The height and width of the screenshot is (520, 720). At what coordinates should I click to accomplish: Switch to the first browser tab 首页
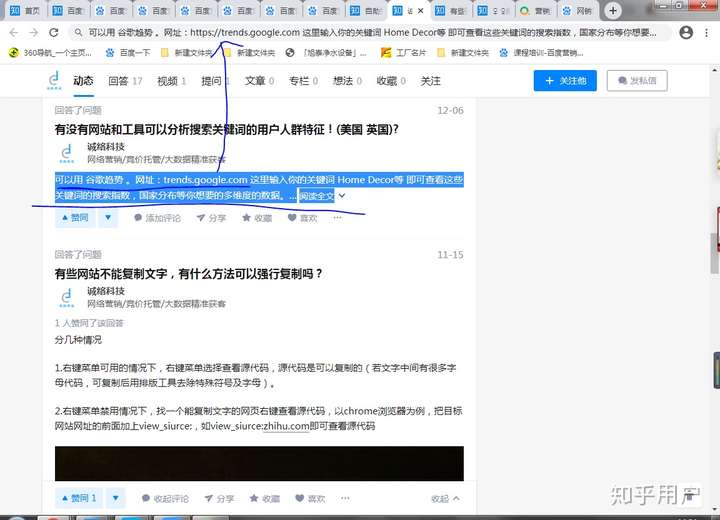25,11
